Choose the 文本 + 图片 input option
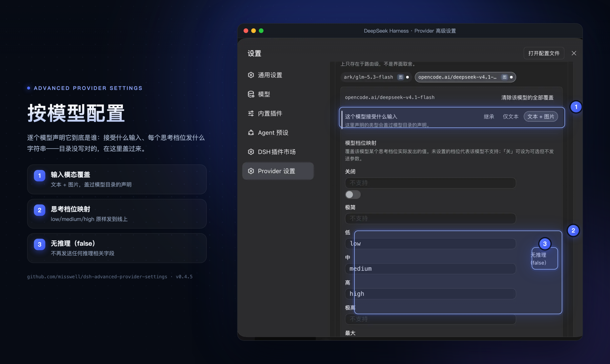Screen dimensions: 610x364 tap(541, 117)
